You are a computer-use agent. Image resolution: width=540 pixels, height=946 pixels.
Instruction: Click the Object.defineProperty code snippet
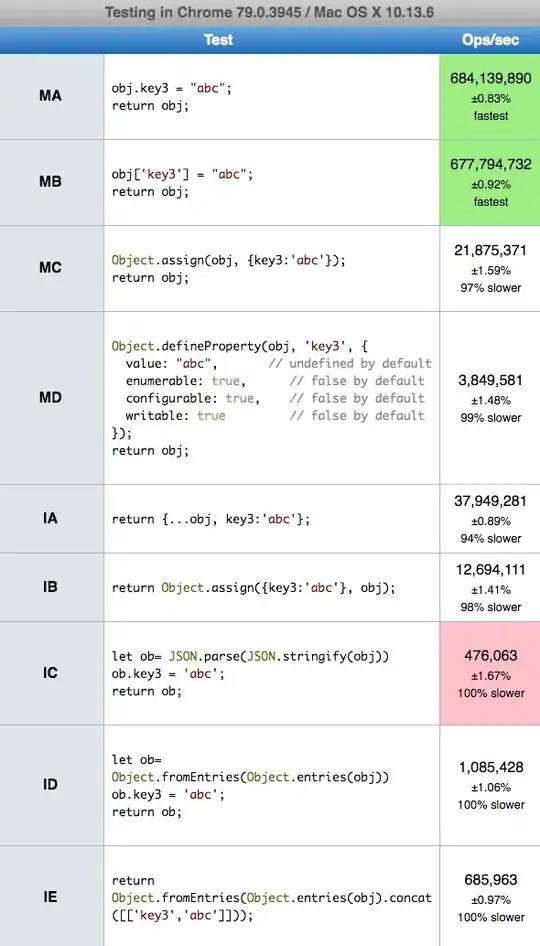click(x=272, y=398)
